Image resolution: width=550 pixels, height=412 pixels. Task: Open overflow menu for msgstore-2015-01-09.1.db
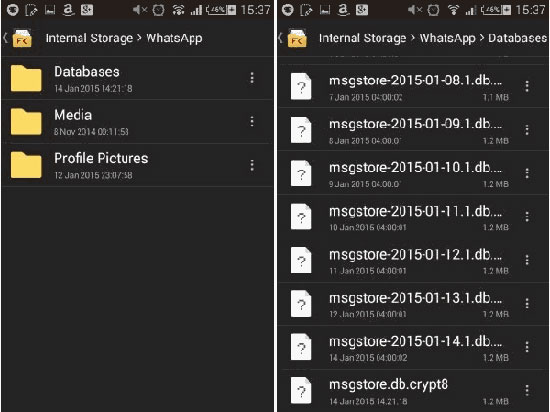(527, 130)
